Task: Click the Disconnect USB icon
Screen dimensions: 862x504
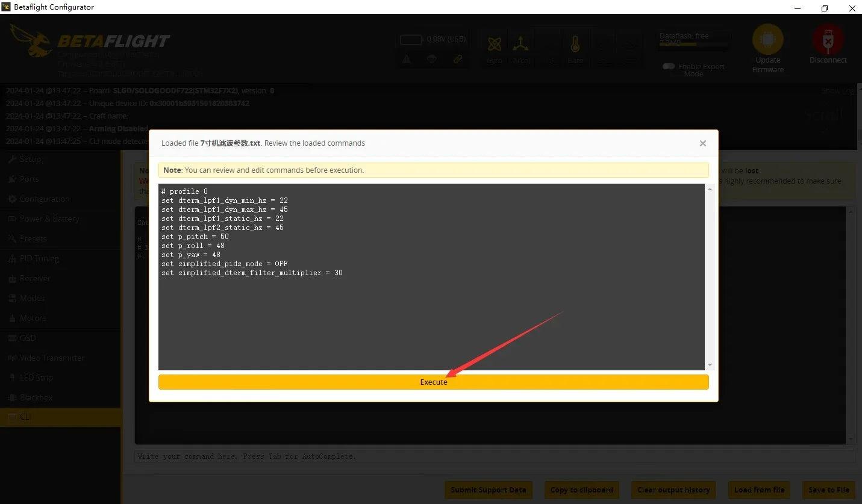Action: pos(828,40)
